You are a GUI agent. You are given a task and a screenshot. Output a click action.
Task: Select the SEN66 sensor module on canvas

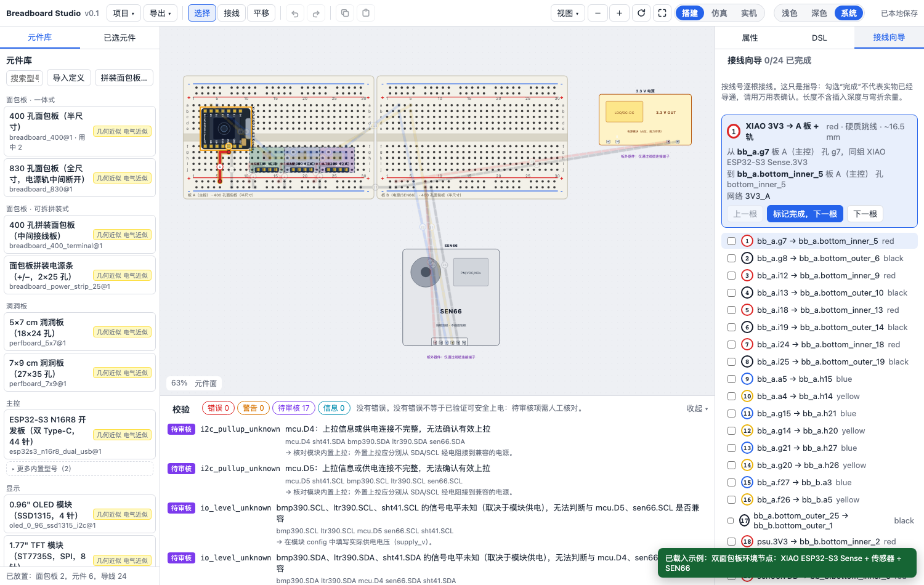pyautogui.click(x=451, y=297)
